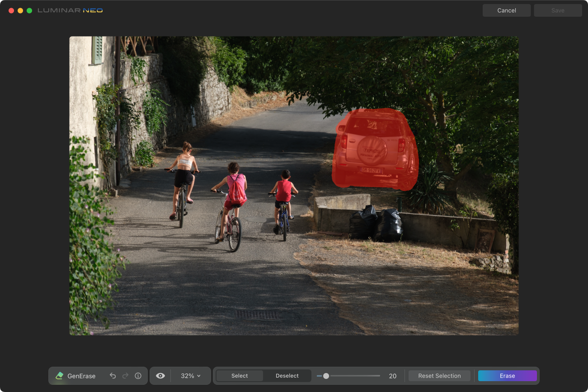Image resolution: width=588 pixels, height=392 pixels.
Task: Click Reset Selection to clear the mask
Action: tap(439, 375)
